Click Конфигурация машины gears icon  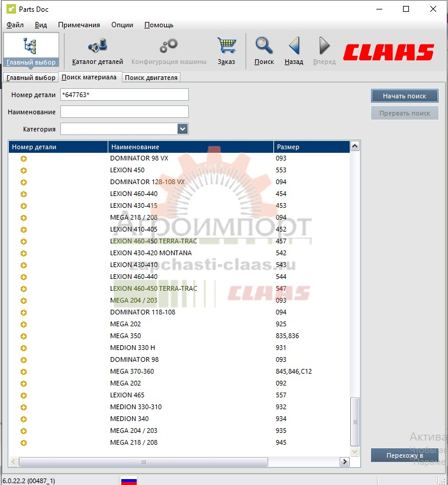click(169, 52)
